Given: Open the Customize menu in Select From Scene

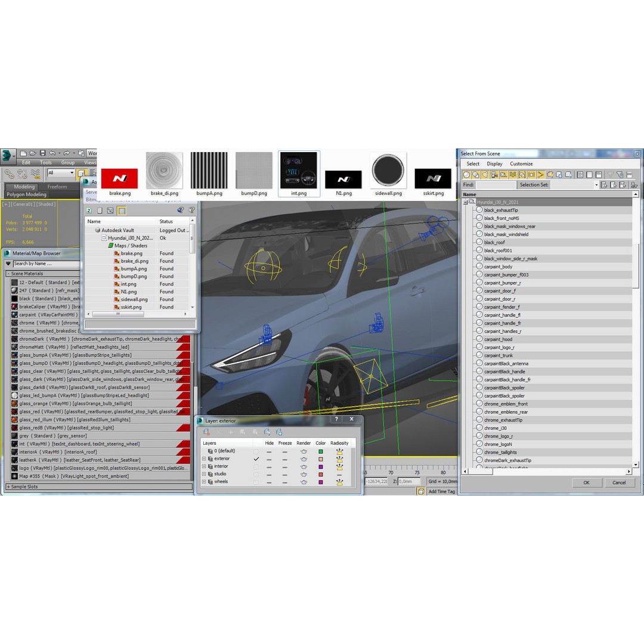Looking at the screenshot, I should pos(521,164).
